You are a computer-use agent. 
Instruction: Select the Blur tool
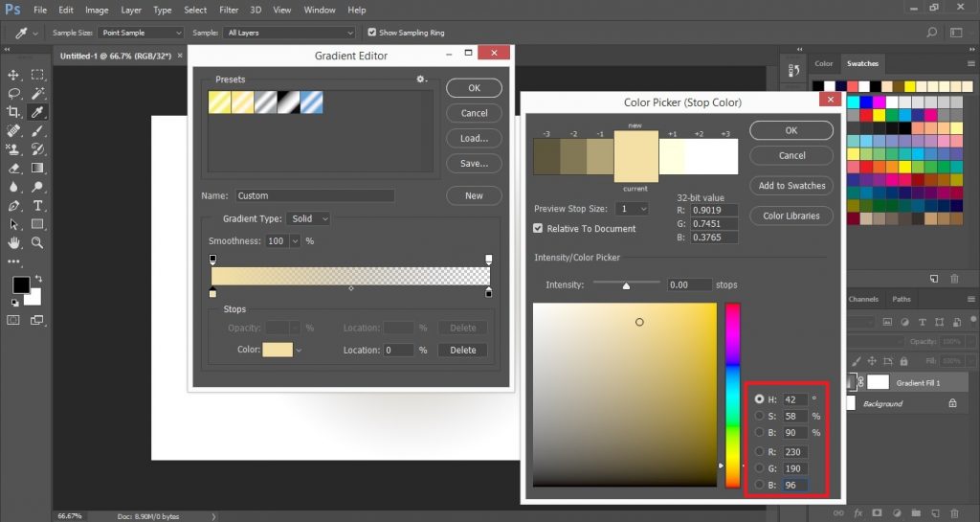tap(13, 187)
